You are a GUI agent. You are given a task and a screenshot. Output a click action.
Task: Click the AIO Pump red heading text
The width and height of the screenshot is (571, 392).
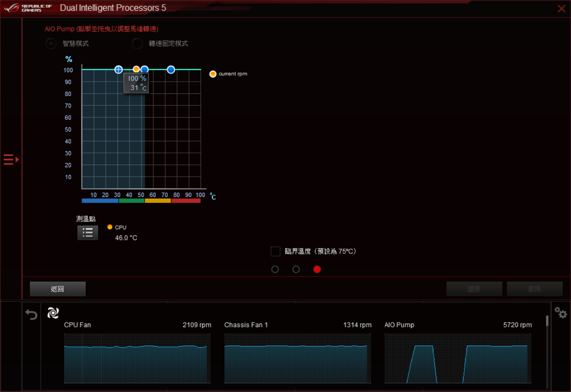(101, 29)
